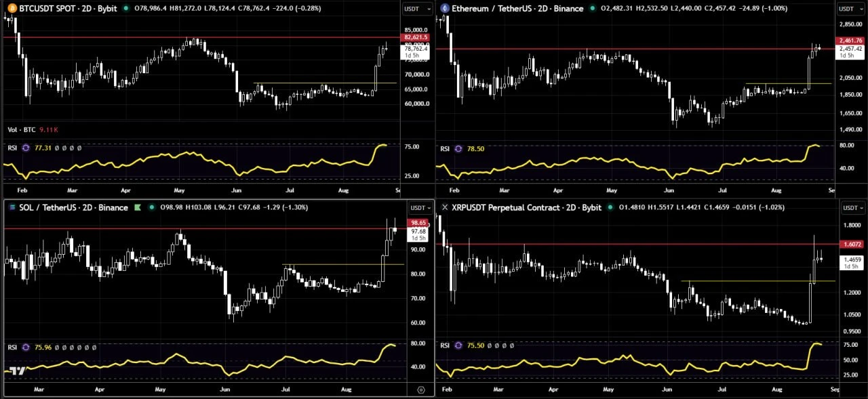The width and height of the screenshot is (868, 399).
Task: Click RSI value 75.96 on SOL chart
Action: click(41, 347)
